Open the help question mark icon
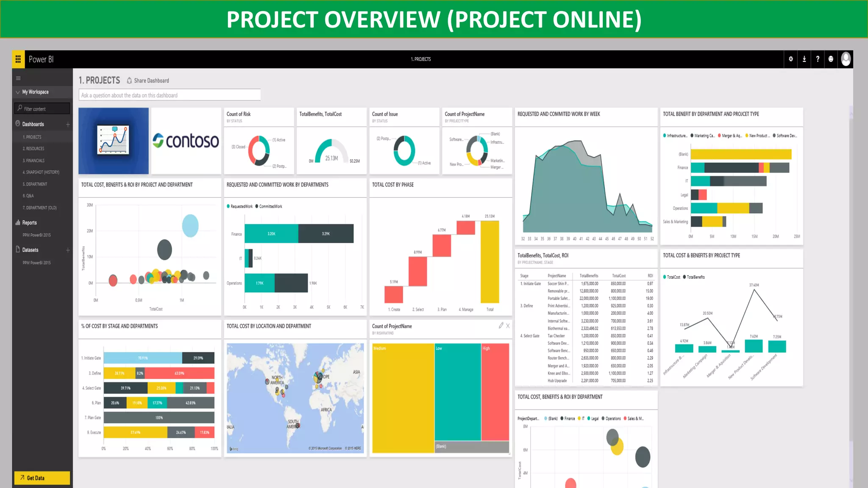The height and width of the screenshot is (488, 868). [818, 59]
